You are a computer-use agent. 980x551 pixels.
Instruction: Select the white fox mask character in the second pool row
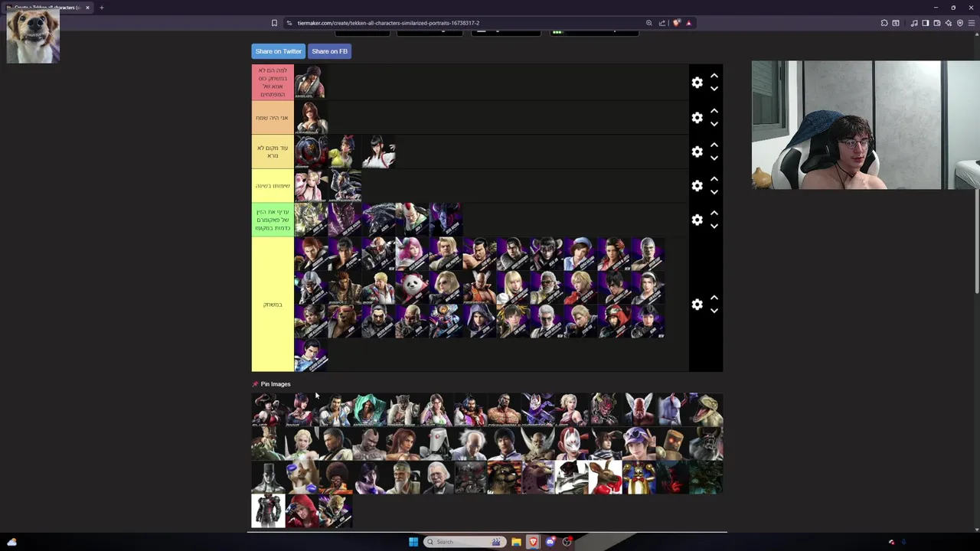click(x=571, y=444)
